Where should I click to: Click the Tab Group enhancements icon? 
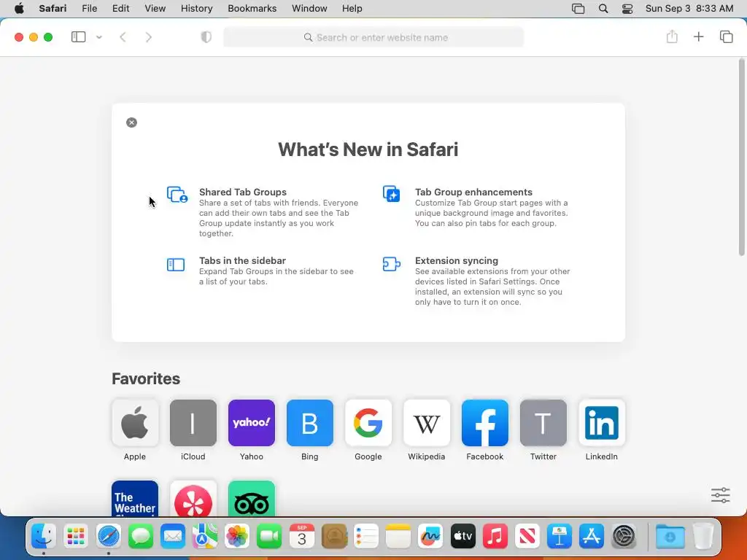(x=392, y=194)
